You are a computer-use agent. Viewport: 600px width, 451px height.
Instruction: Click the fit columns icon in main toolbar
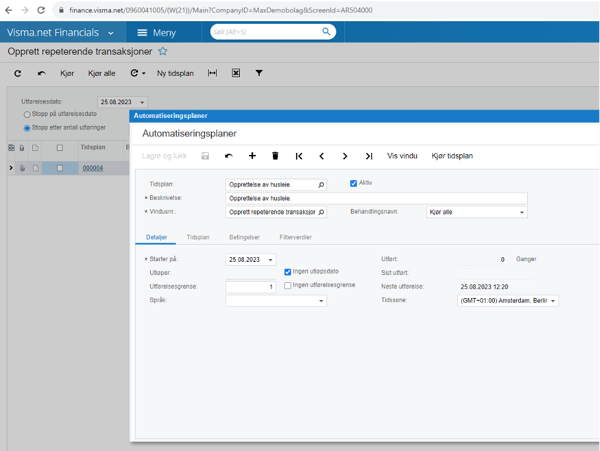(212, 73)
